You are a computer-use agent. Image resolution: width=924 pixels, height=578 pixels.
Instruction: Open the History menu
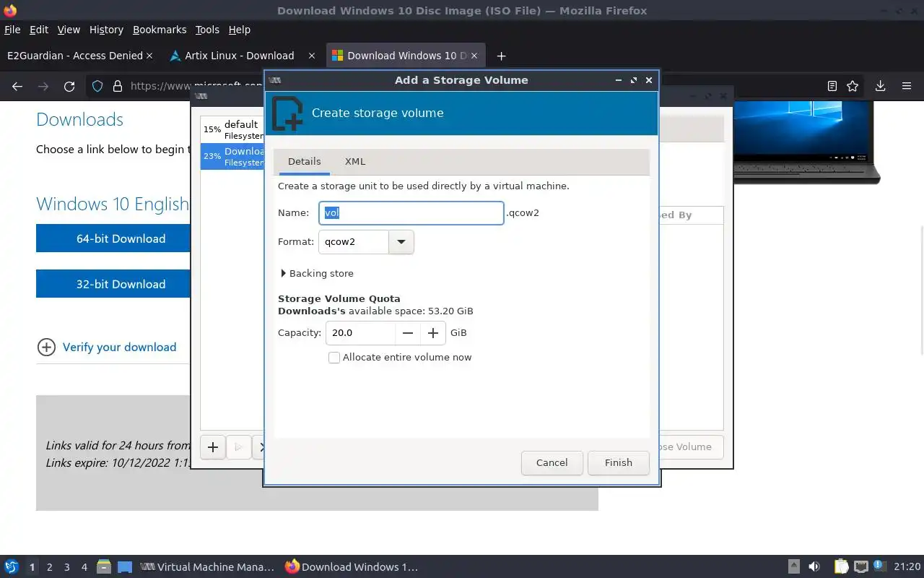106,30
